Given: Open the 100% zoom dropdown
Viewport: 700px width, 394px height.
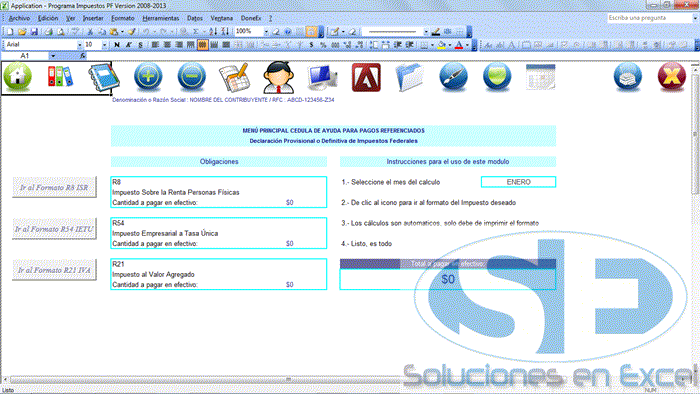Looking at the screenshot, I should [266, 32].
